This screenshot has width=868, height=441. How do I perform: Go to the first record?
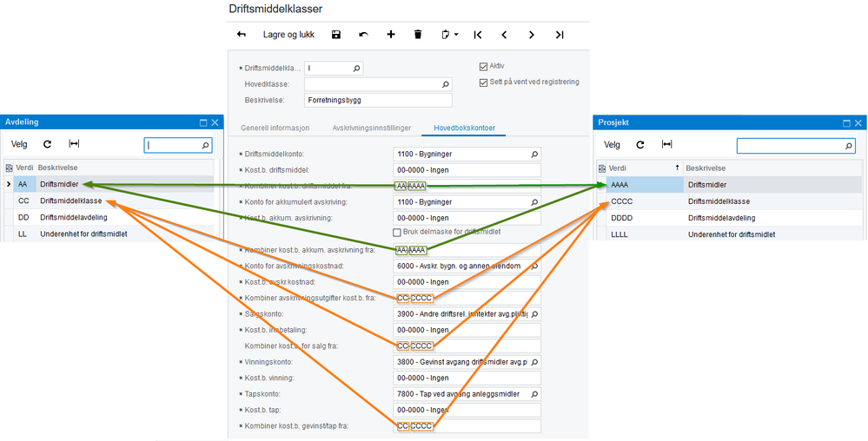pos(478,35)
